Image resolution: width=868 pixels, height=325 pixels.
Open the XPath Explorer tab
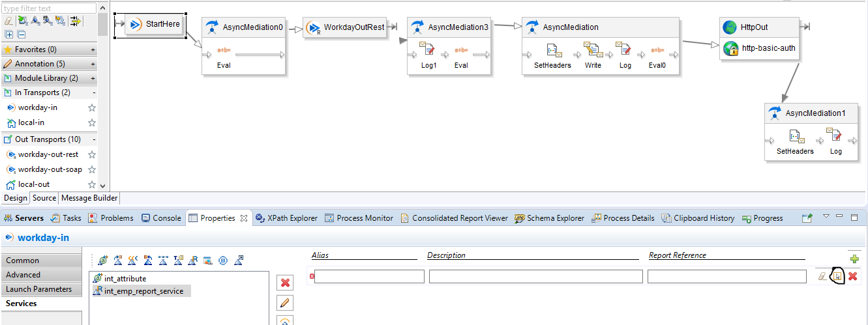(286, 218)
